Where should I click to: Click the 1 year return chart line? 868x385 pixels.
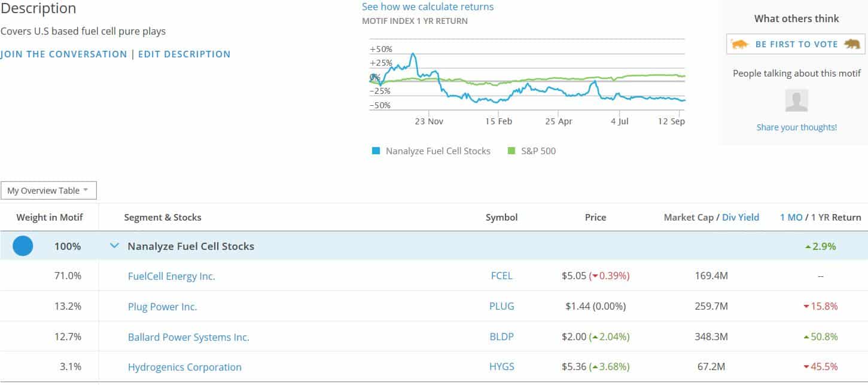click(526, 90)
